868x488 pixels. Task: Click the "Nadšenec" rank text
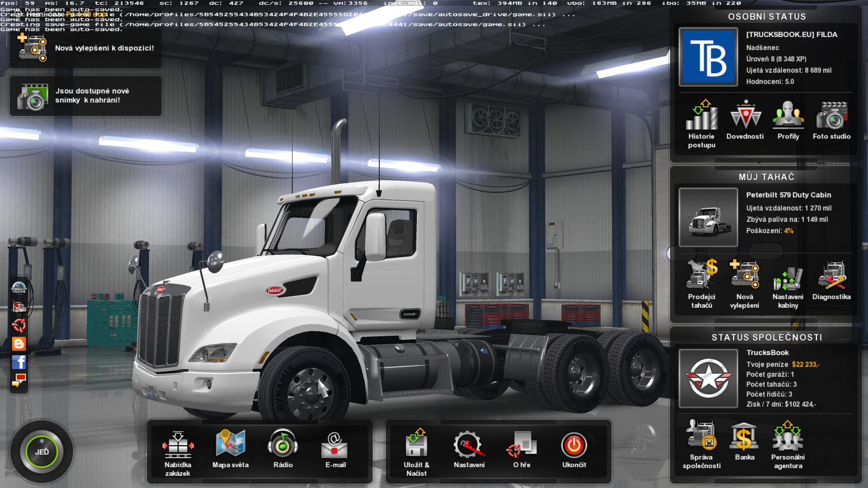click(762, 48)
